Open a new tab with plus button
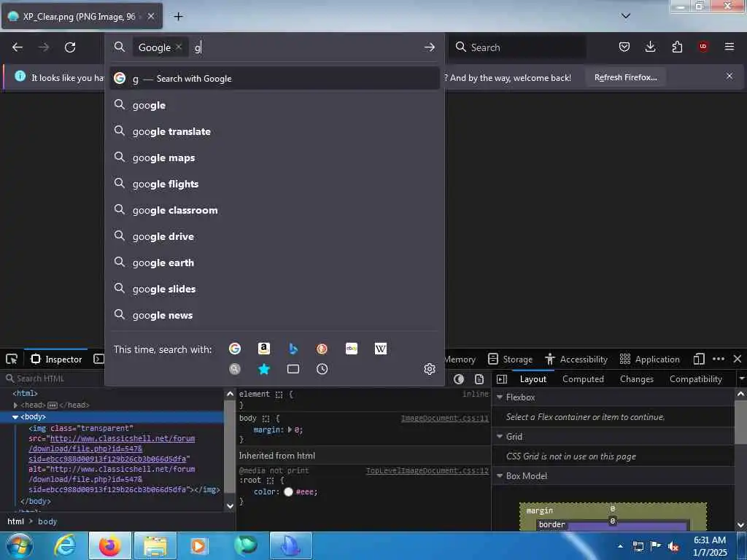The height and width of the screenshot is (560, 747). click(x=178, y=16)
